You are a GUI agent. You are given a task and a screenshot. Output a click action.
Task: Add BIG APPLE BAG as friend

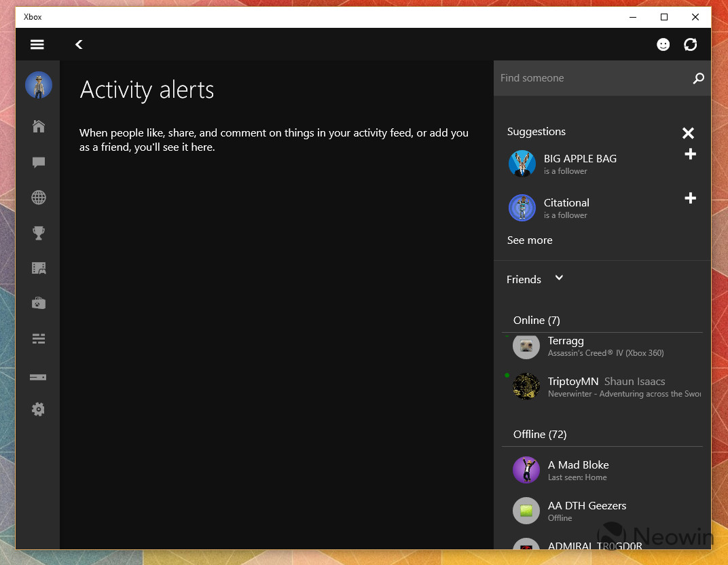click(x=691, y=154)
